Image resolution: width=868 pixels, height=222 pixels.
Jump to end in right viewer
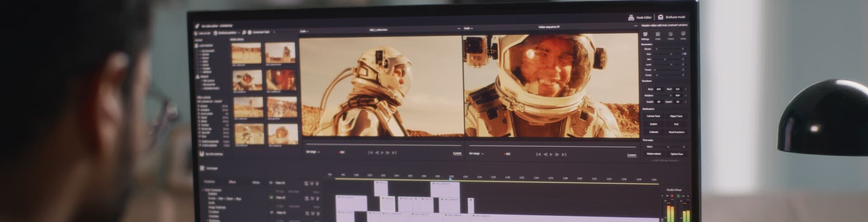[x=564, y=154]
